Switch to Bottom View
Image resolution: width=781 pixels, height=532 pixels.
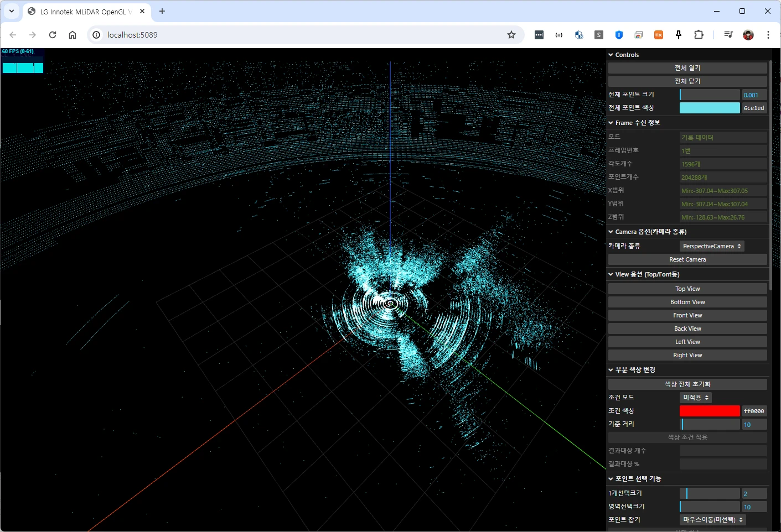tap(687, 302)
